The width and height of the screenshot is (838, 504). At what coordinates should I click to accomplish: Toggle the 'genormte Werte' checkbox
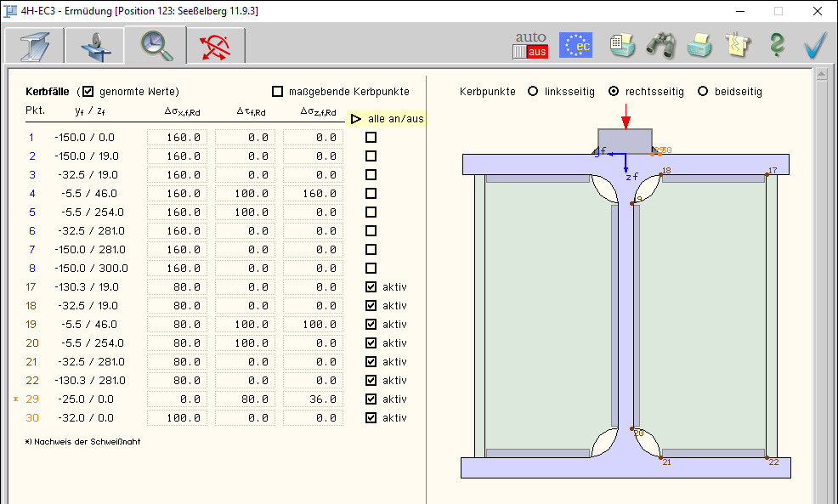tap(88, 92)
